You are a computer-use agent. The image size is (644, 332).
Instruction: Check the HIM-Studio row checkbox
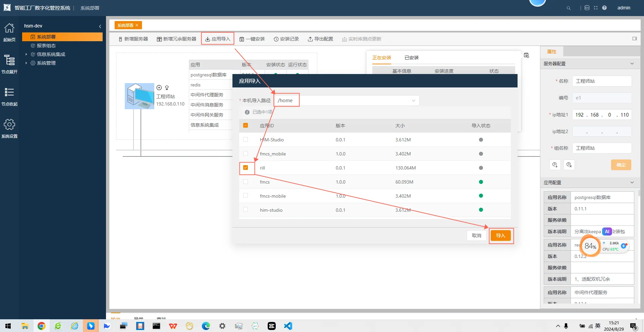point(246,139)
